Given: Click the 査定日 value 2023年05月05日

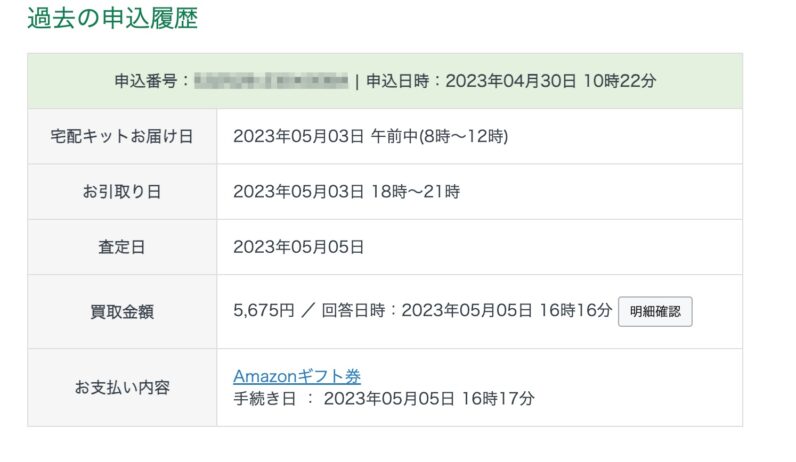Looking at the screenshot, I should (x=298, y=247).
